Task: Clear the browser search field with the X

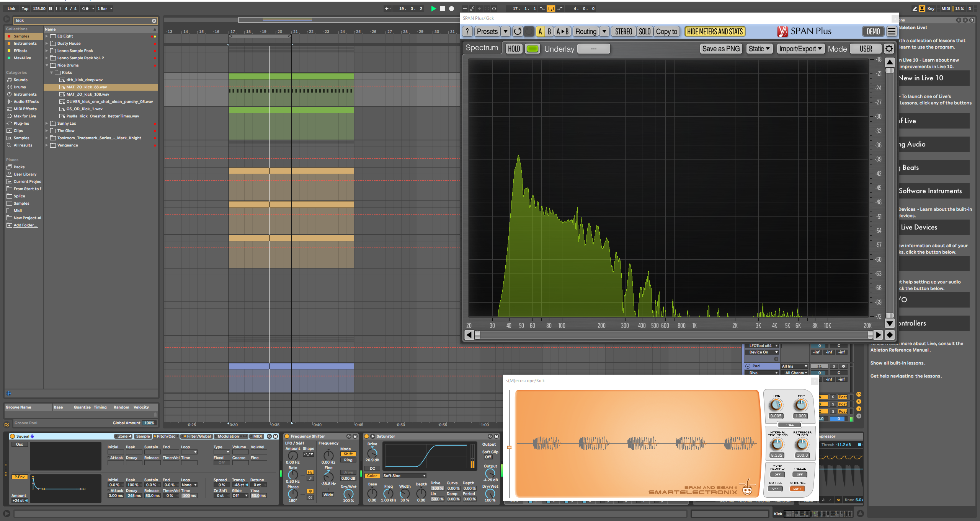Action: point(154,21)
